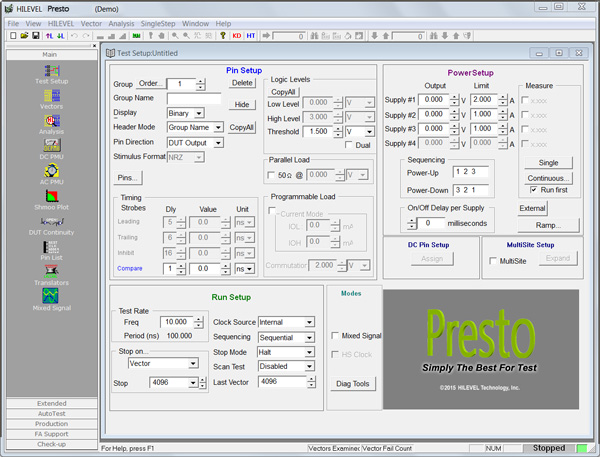Click the right-arrow go-to-vector icon
The height and width of the screenshot is (457, 600).
pyautogui.click(x=266, y=36)
